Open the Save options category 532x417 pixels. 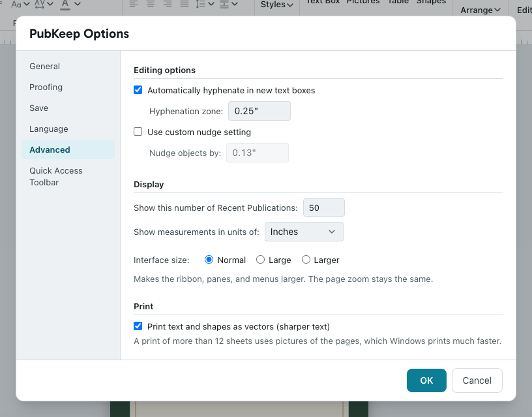[x=68, y=108]
